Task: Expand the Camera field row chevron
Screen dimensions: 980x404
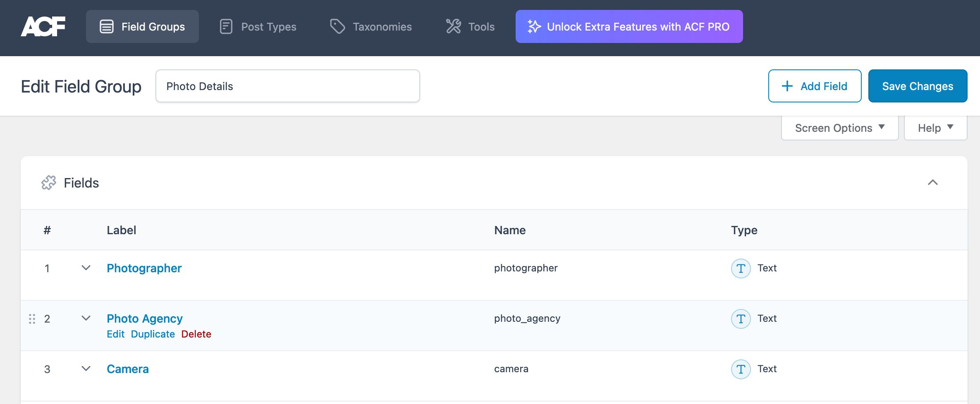Action: [x=86, y=369]
